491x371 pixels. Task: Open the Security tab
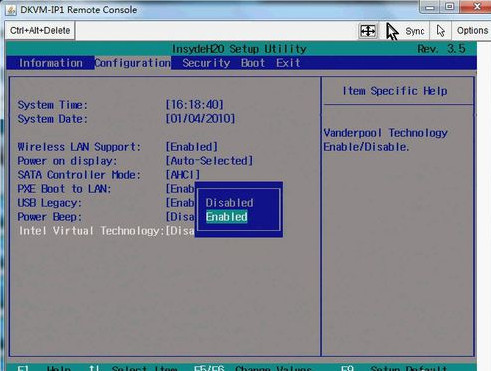(206, 63)
